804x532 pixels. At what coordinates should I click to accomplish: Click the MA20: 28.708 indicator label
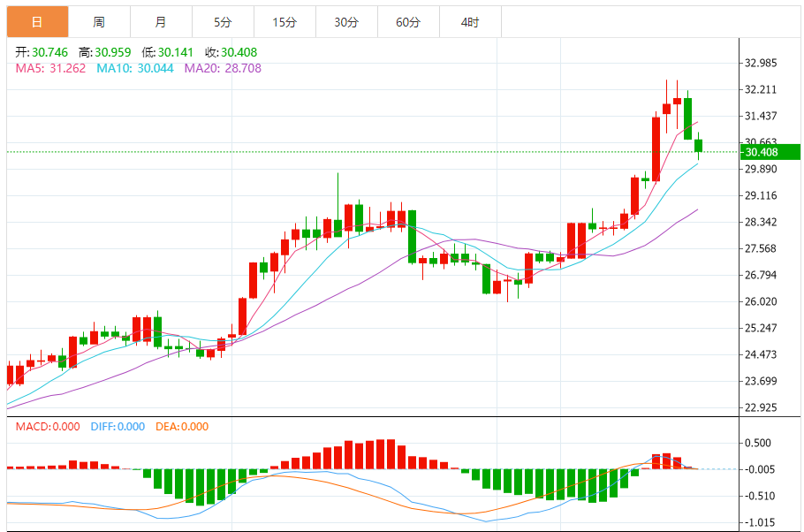223,68
